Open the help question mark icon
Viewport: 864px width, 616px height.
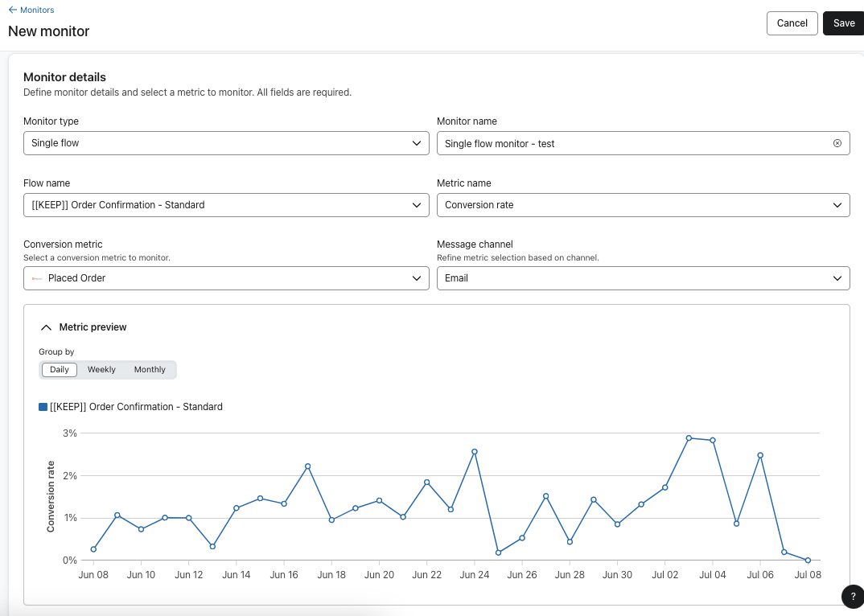(853, 597)
